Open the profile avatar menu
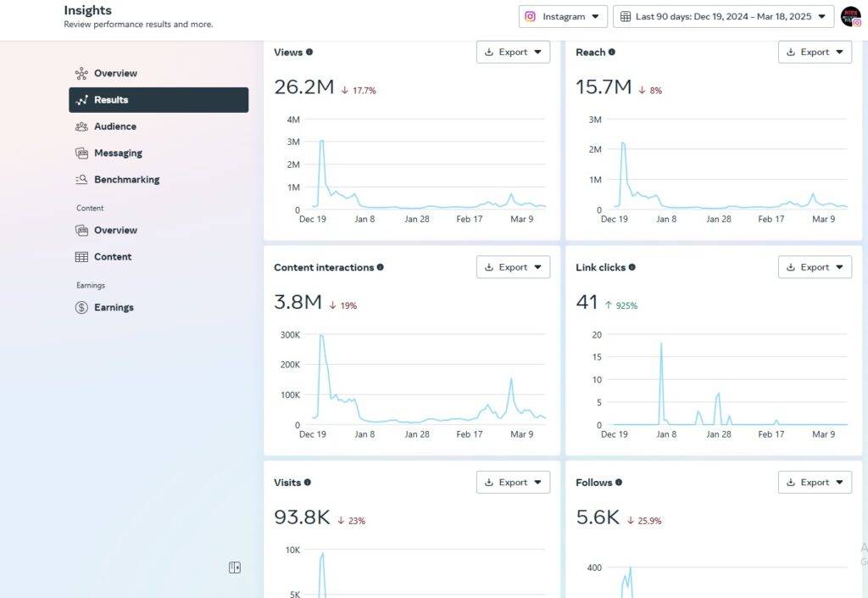 coord(851,17)
